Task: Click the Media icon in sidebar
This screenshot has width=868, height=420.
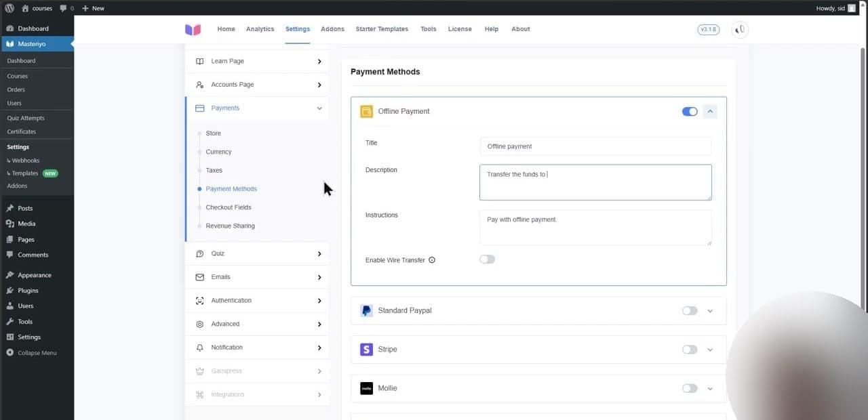Action: (x=10, y=224)
